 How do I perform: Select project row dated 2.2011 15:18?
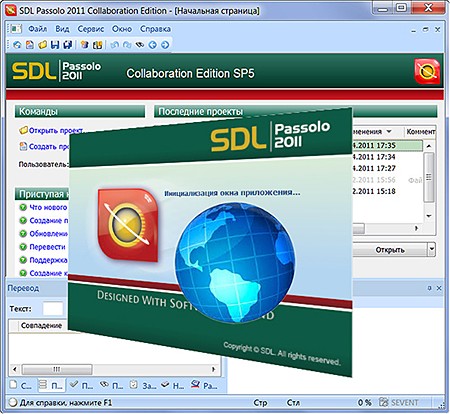[387, 191]
